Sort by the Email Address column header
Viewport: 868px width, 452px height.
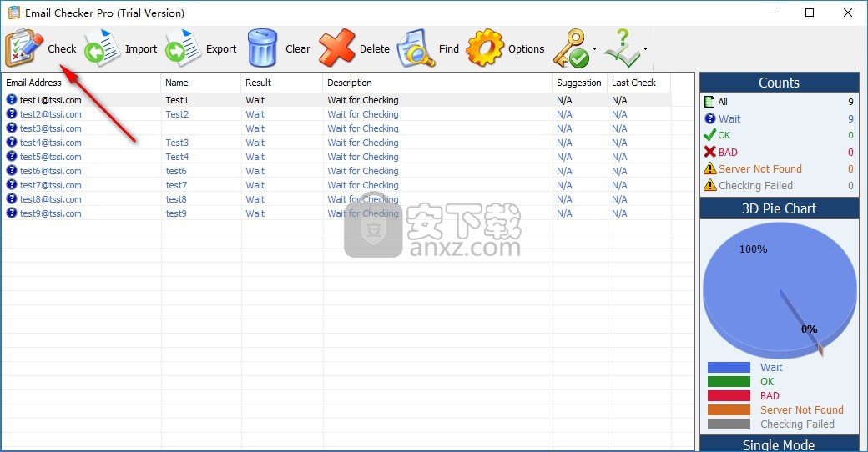(81, 83)
